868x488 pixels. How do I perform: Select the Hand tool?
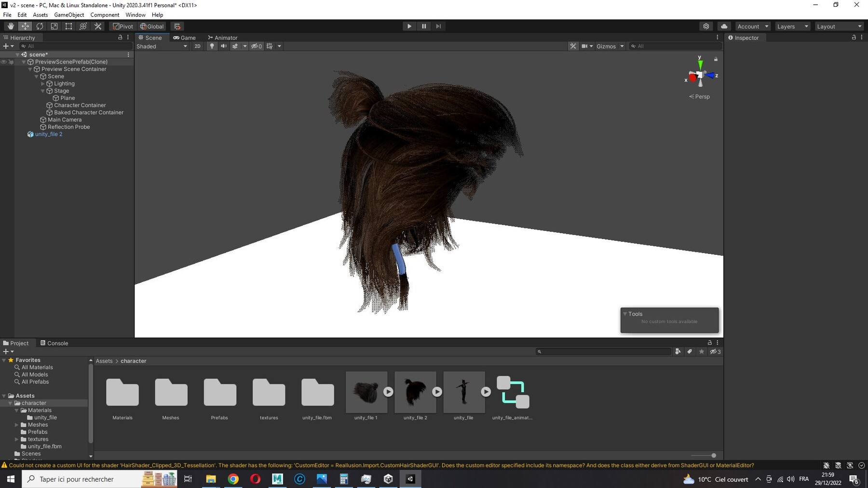point(11,26)
